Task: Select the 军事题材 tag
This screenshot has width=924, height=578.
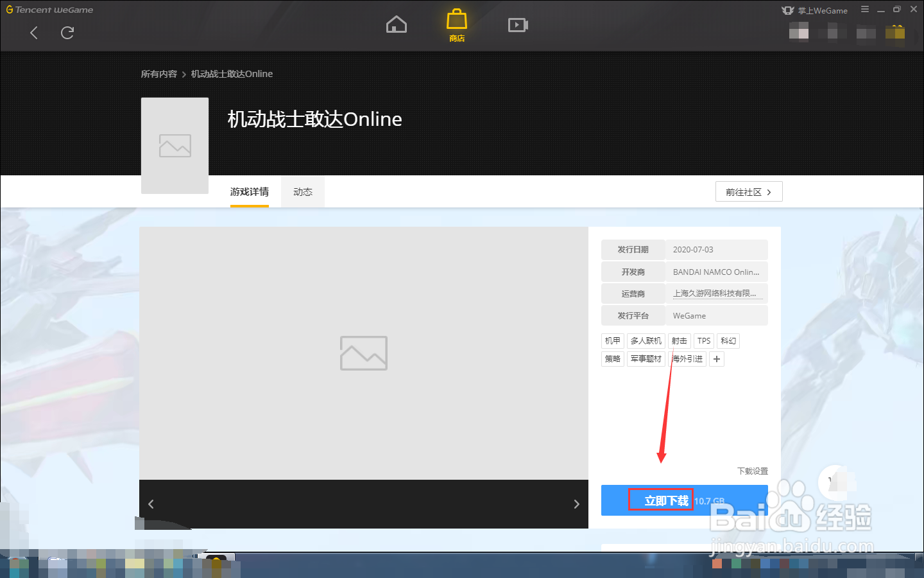Action: 646,359
